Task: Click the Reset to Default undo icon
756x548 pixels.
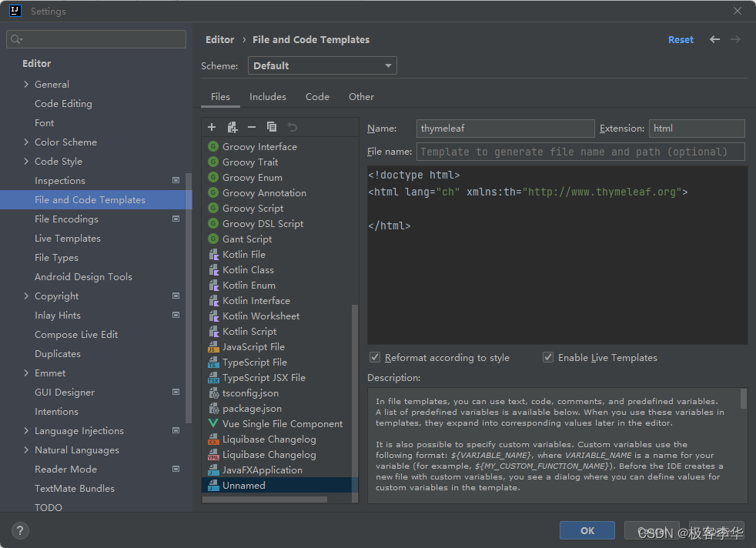Action: pos(293,127)
